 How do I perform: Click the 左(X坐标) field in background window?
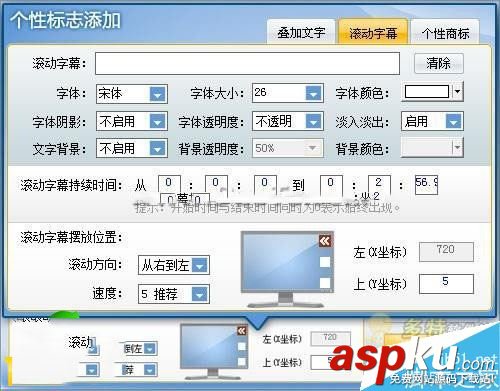(x=330, y=338)
